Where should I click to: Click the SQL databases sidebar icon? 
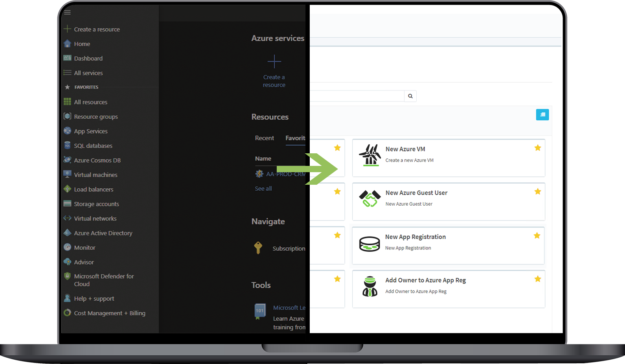pyautogui.click(x=68, y=145)
